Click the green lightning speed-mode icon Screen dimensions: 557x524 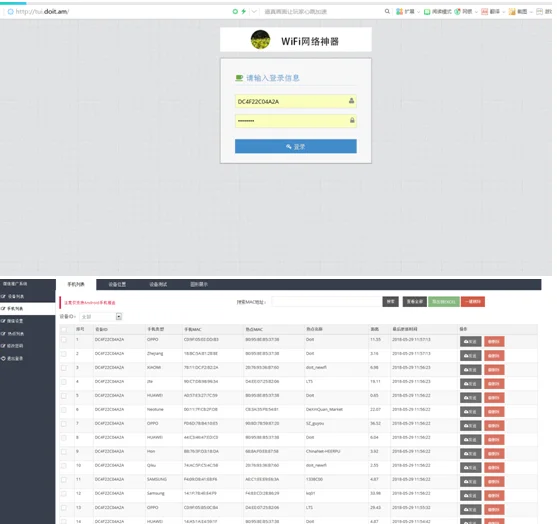tap(244, 11)
